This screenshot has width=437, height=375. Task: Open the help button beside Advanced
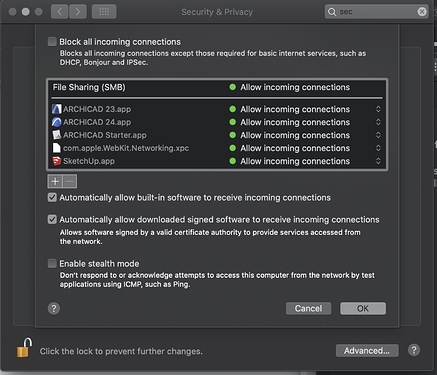pyautogui.click(x=414, y=350)
